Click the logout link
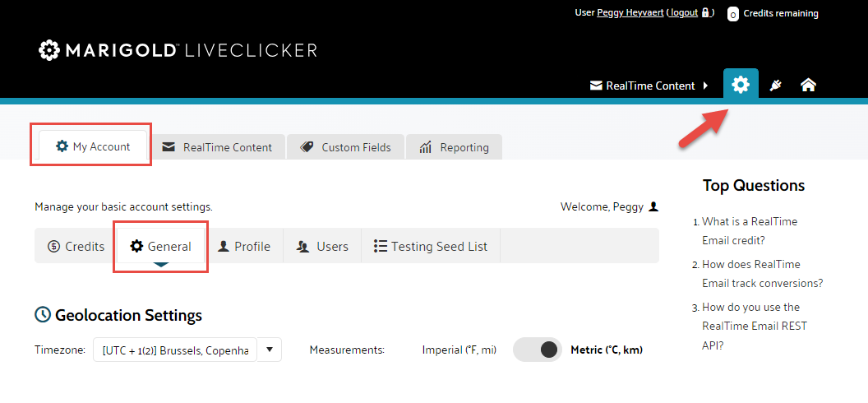This screenshot has width=868, height=403. tap(684, 13)
